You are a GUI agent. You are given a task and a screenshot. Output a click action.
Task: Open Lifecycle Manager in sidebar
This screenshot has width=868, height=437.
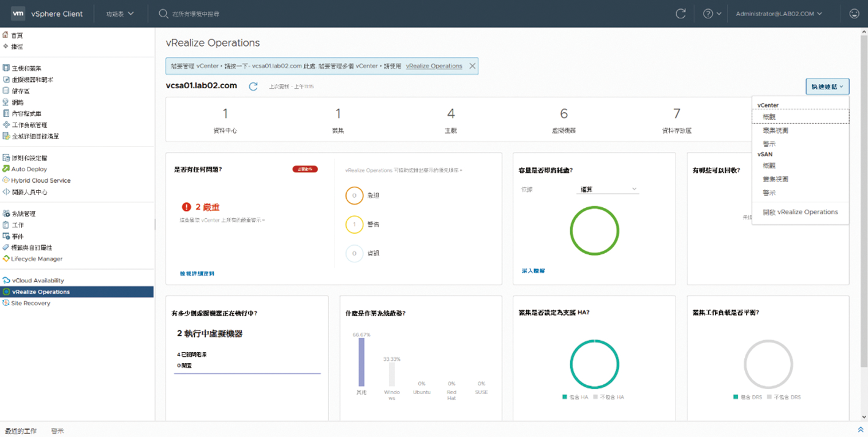(32, 259)
